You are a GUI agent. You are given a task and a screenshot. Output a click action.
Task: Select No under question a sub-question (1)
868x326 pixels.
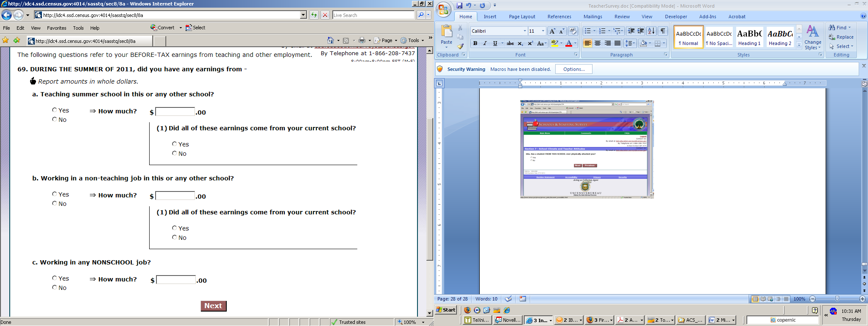[x=175, y=153]
